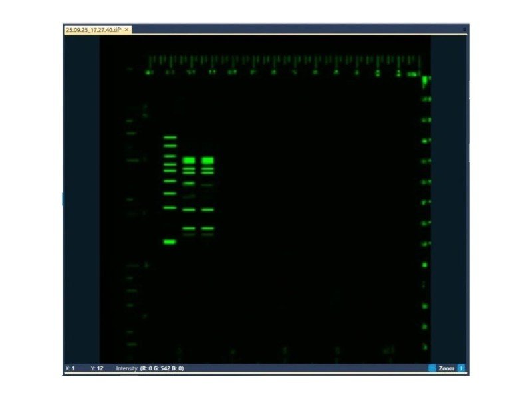Screen dimensions: 532x399
Task: Click the Intensity readout showing G: 542
Action: pos(150,366)
